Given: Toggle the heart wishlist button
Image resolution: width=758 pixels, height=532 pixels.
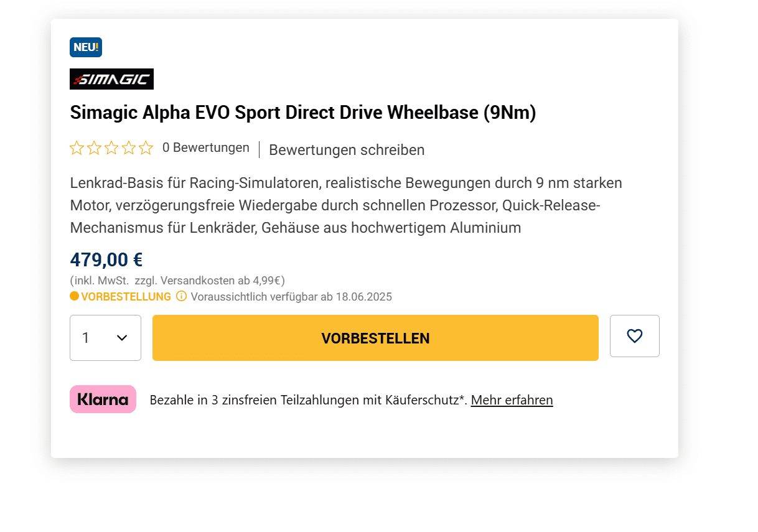Looking at the screenshot, I should click(x=634, y=336).
